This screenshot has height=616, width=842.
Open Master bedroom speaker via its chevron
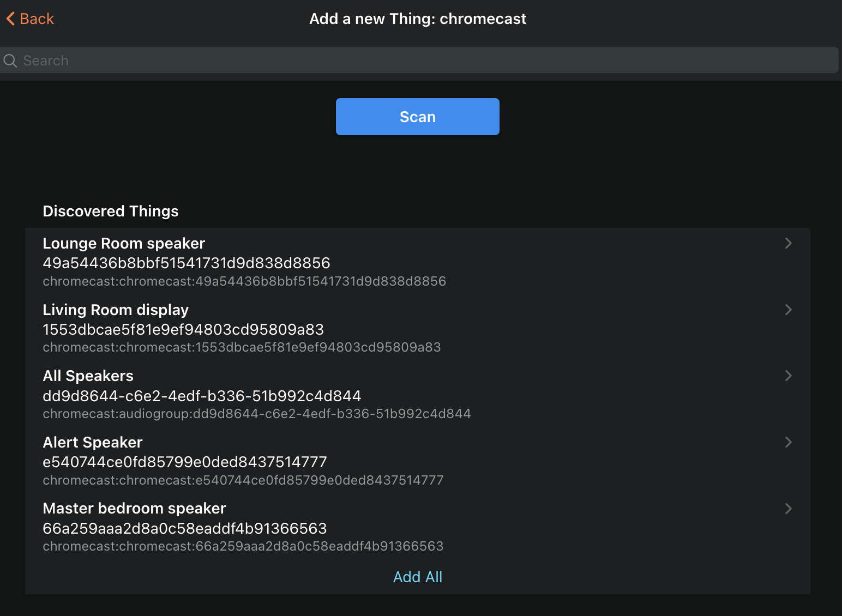pyautogui.click(x=788, y=508)
